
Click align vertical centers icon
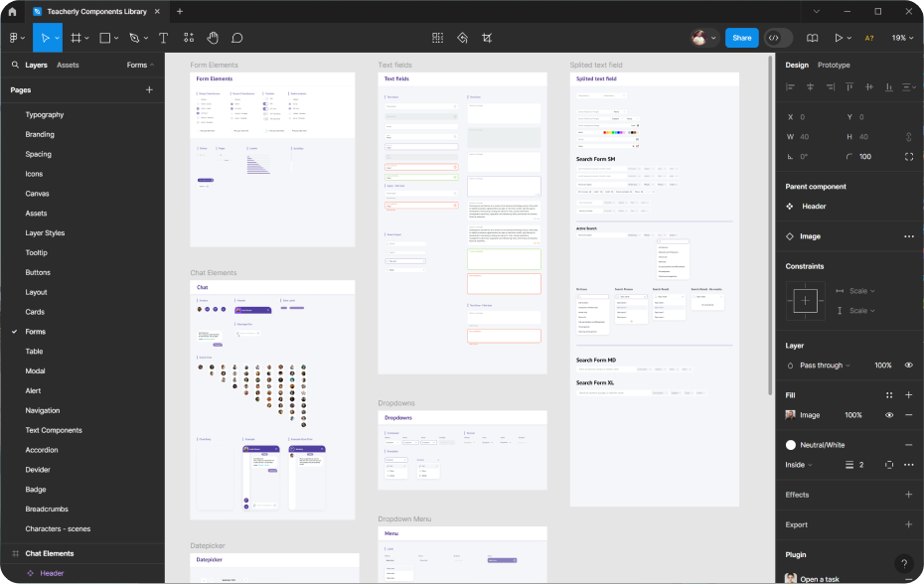click(869, 86)
